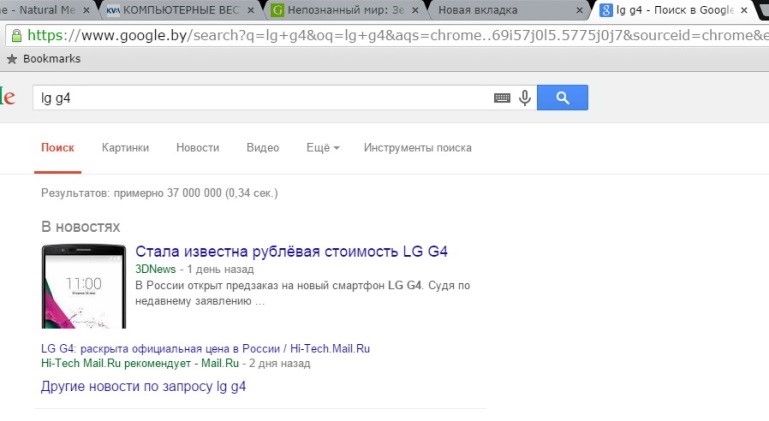Open the LG G4 phone news thumbnail
This screenshot has width=769, height=421.
(x=84, y=287)
